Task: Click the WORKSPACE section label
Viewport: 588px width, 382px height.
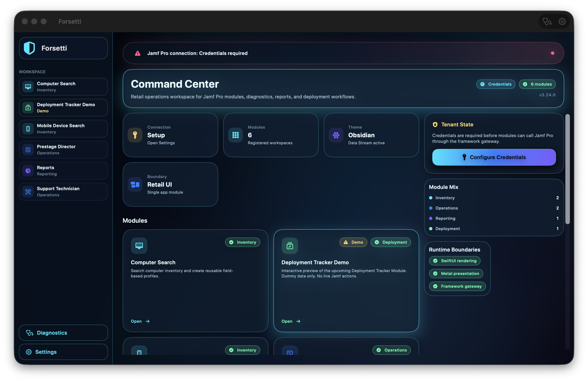Action: pos(32,72)
